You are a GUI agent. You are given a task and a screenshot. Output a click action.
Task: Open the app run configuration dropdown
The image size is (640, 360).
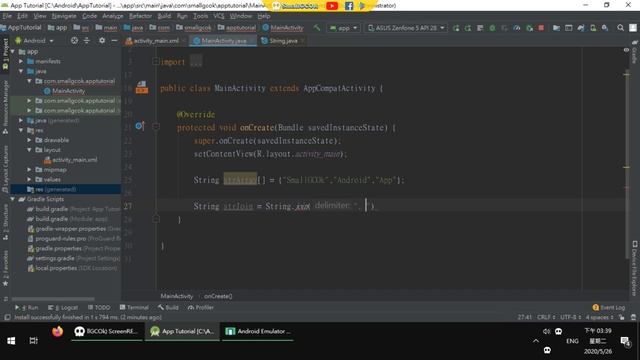click(343, 28)
